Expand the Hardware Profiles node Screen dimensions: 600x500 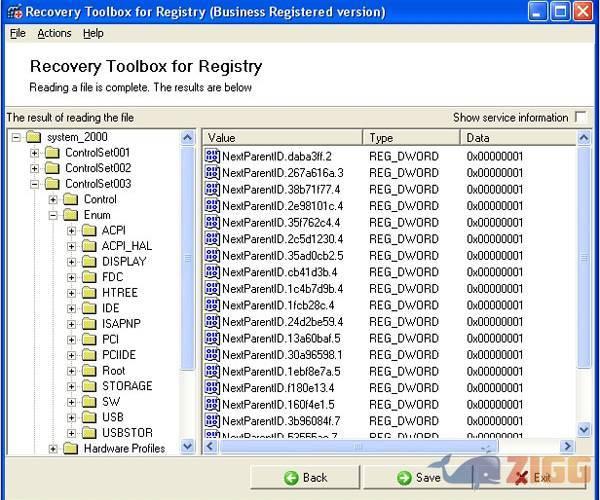[53, 449]
